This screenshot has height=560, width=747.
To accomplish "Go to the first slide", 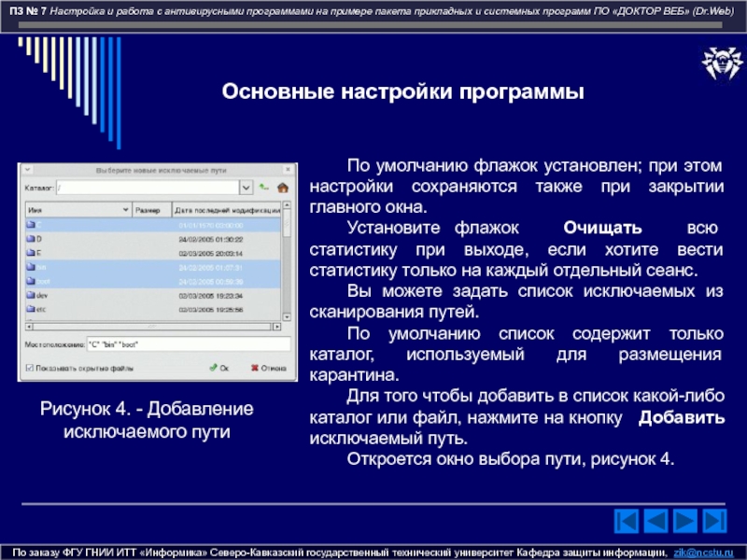I will (627, 521).
